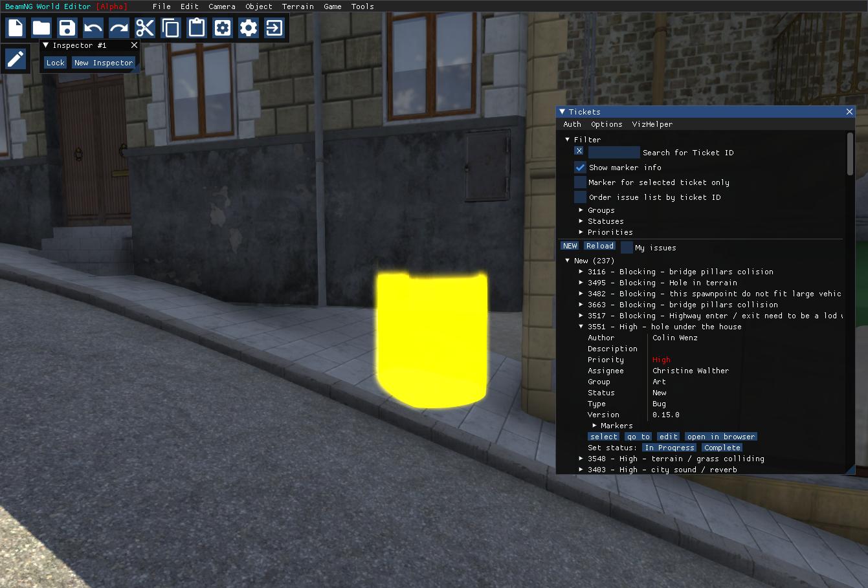The image size is (868, 588).
Task: Tick the My issues checkbox
Action: (x=627, y=247)
